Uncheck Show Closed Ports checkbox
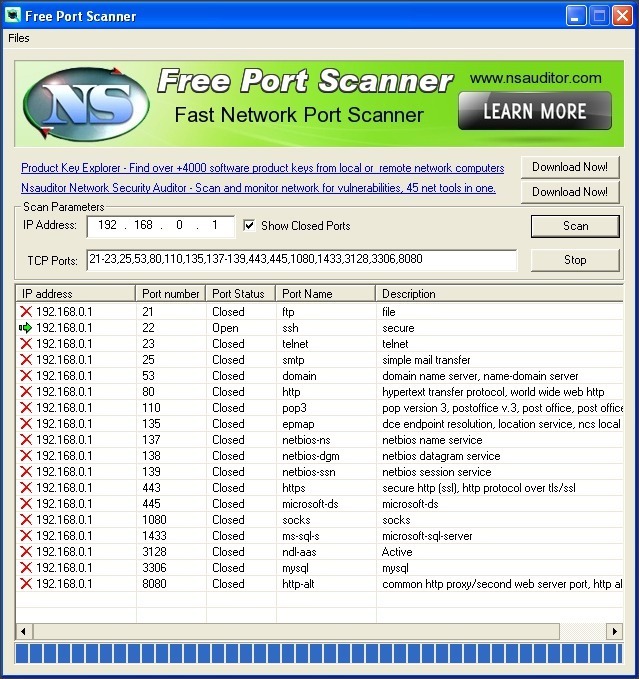639x679 pixels. click(x=249, y=226)
